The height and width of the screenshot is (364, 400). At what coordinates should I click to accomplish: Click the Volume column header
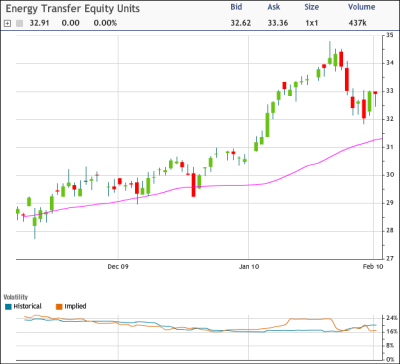coord(362,7)
